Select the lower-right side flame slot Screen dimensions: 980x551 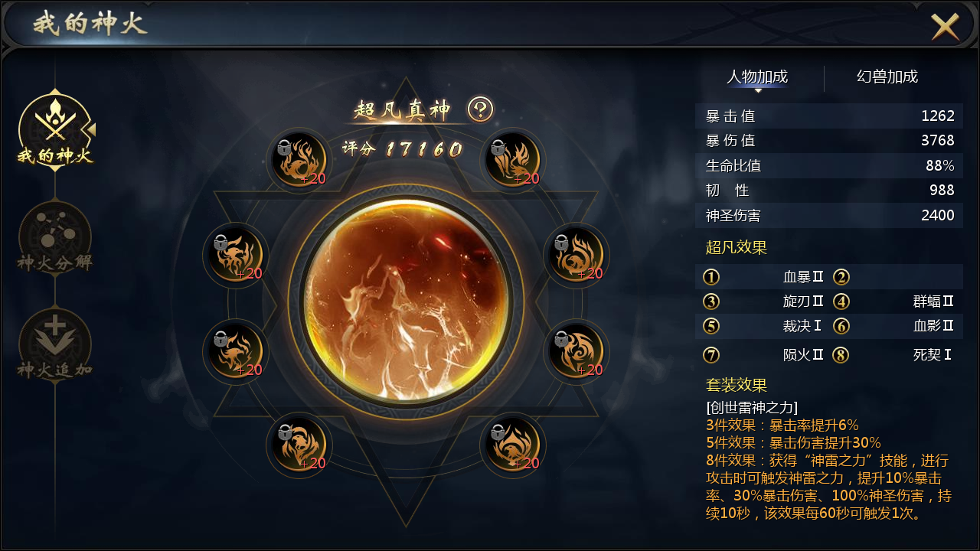pos(577,351)
